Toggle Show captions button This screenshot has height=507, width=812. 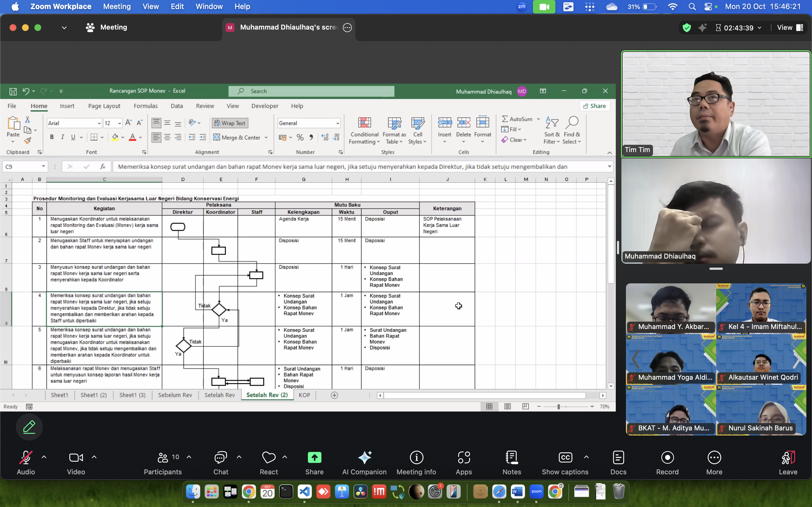point(565,458)
